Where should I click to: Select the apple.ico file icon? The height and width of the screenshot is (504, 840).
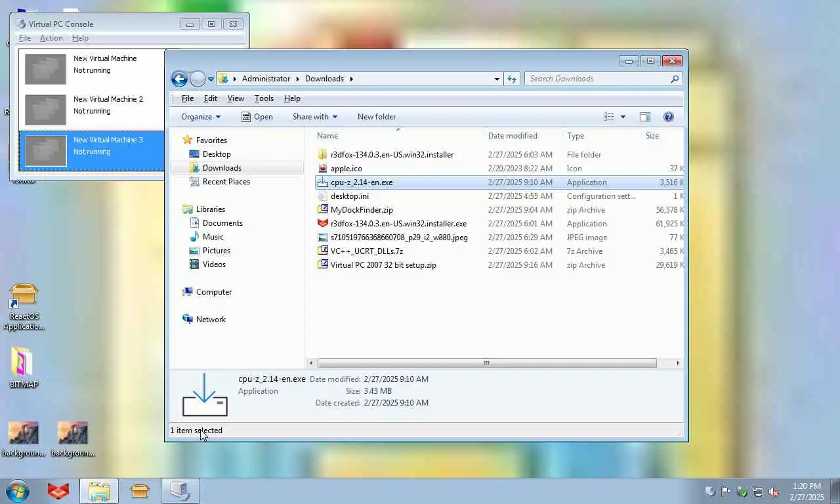322,169
